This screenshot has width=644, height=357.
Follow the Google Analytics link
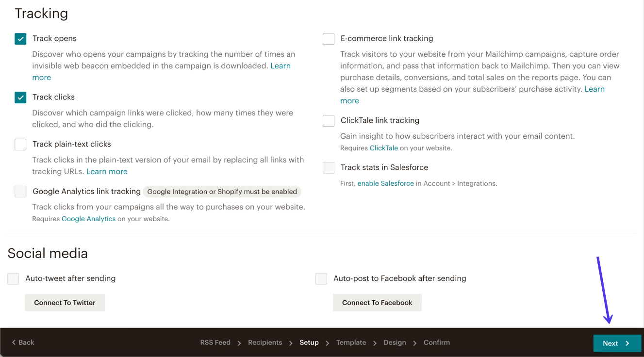pyautogui.click(x=88, y=218)
